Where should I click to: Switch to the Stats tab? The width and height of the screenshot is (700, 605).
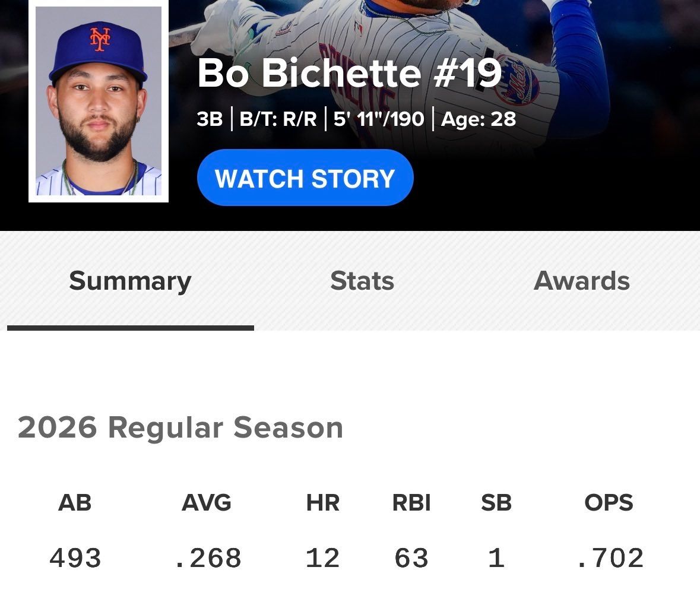click(x=362, y=281)
